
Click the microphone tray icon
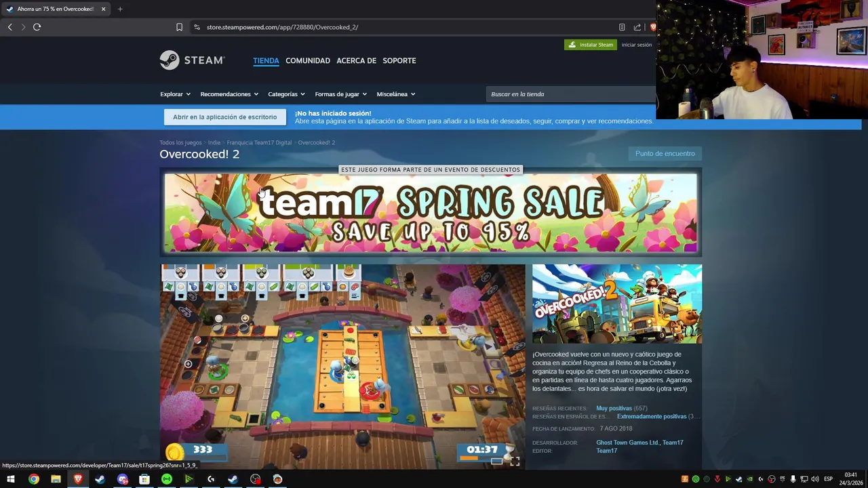793,479
